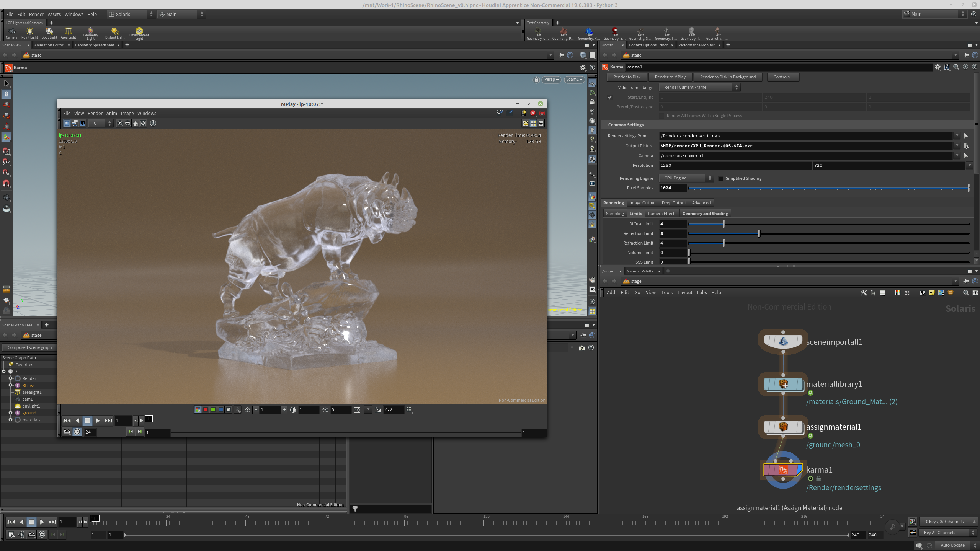This screenshot has height=551, width=980.
Task: Open the Karma parameter search icon
Action: (956, 67)
